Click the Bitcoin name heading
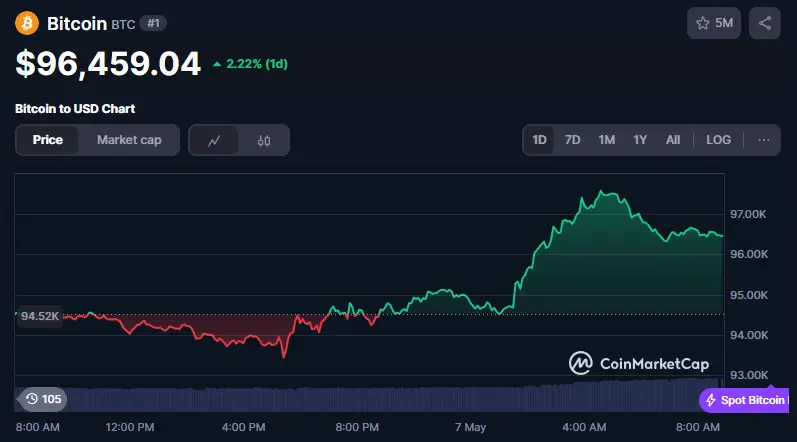This screenshot has width=797, height=442. (x=77, y=23)
